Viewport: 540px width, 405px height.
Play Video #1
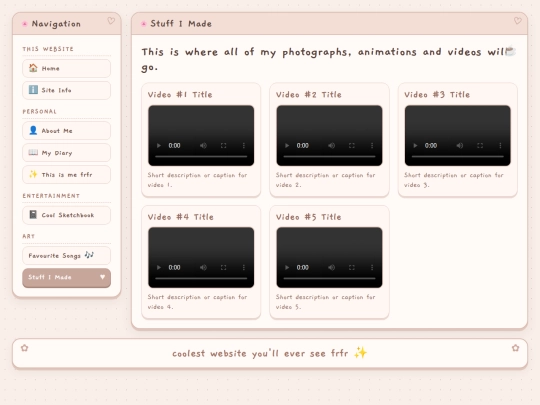(x=159, y=146)
